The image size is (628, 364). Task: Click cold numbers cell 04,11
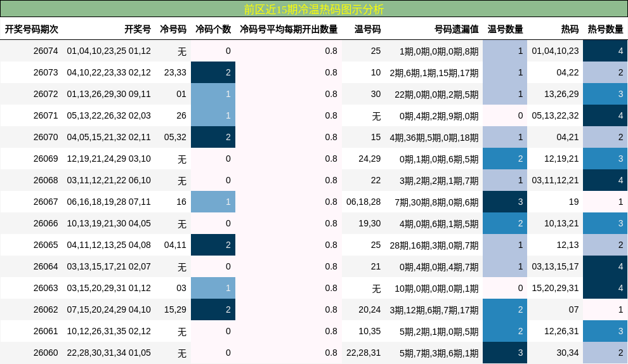[175, 245]
